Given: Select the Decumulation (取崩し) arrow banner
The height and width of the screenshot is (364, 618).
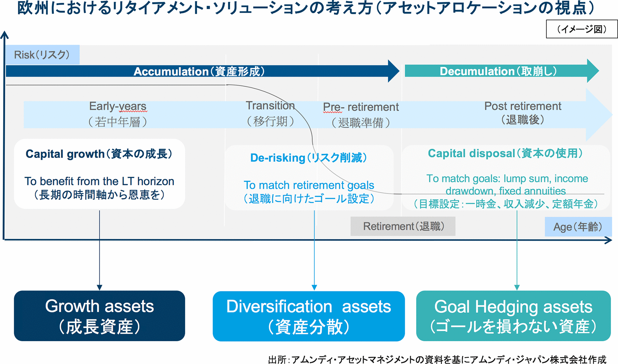Looking at the screenshot, I should tap(502, 71).
